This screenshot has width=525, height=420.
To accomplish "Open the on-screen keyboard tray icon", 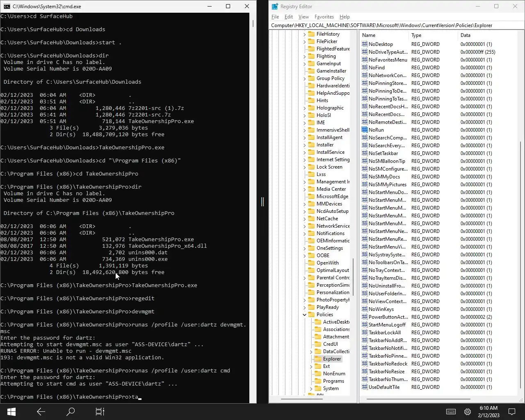I will [451, 412].
